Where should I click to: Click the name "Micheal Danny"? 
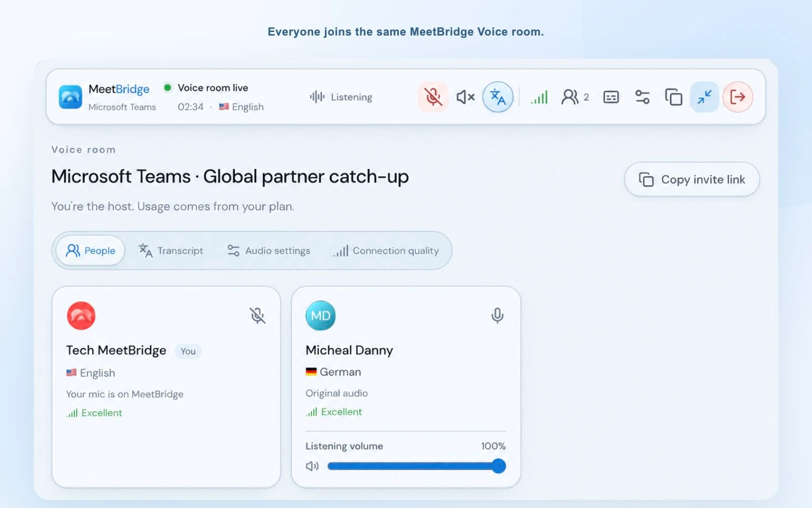coord(349,350)
